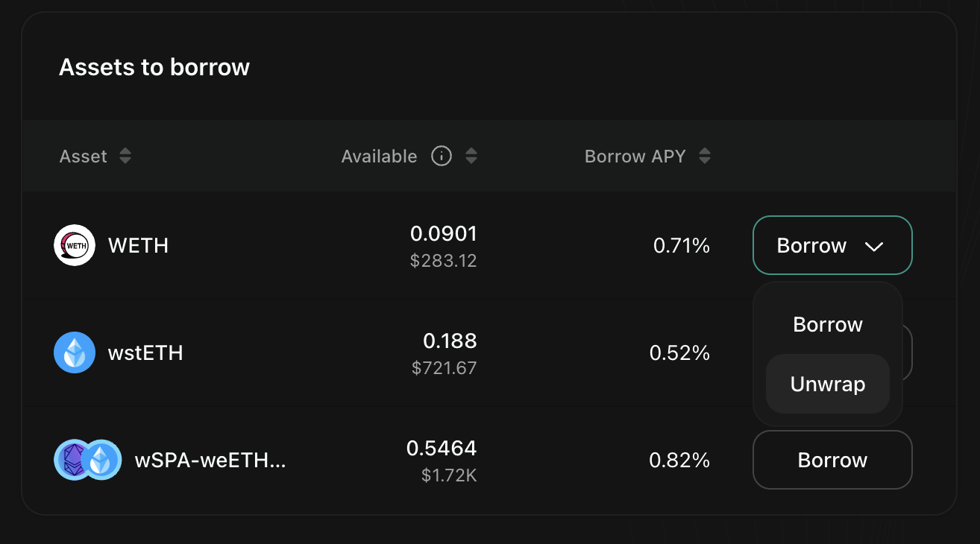
Task: Open the wstETH asset name
Action: (145, 352)
